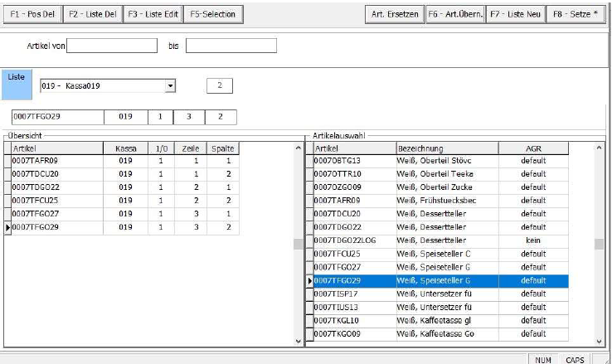Click the Art. Ersetzen button
612x364 pixels.
[x=394, y=14]
